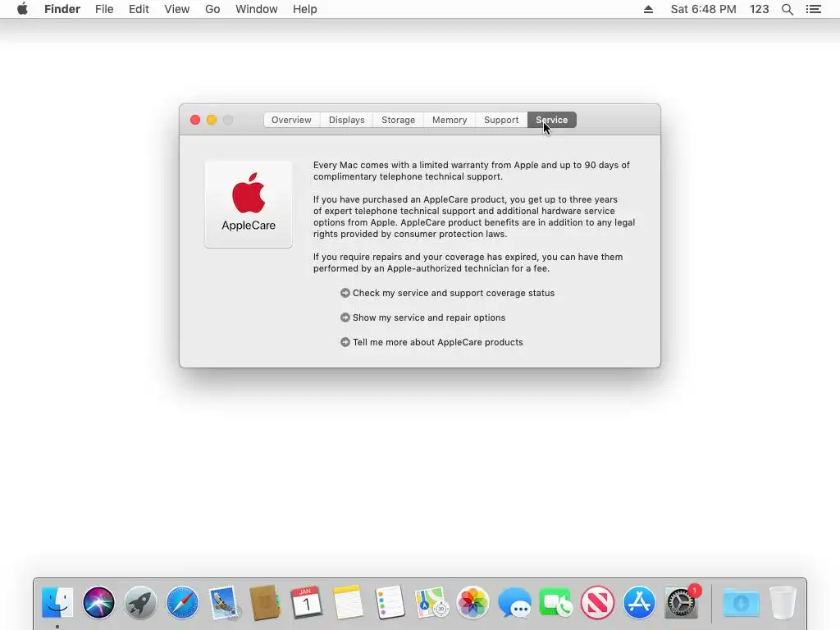Open Notification Center list icon
The width and height of the screenshot is (840, 630).
(x=813, y=9)
